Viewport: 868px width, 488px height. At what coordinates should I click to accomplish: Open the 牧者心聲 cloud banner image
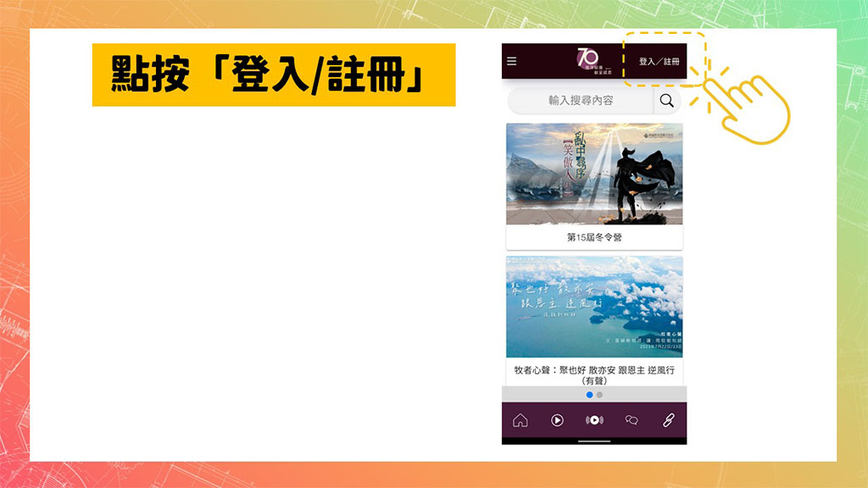tap(594, 307)
